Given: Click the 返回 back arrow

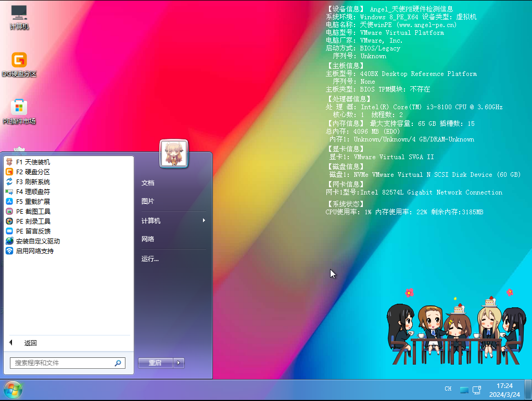Looking at the screenshot, I should click(10, 343).
